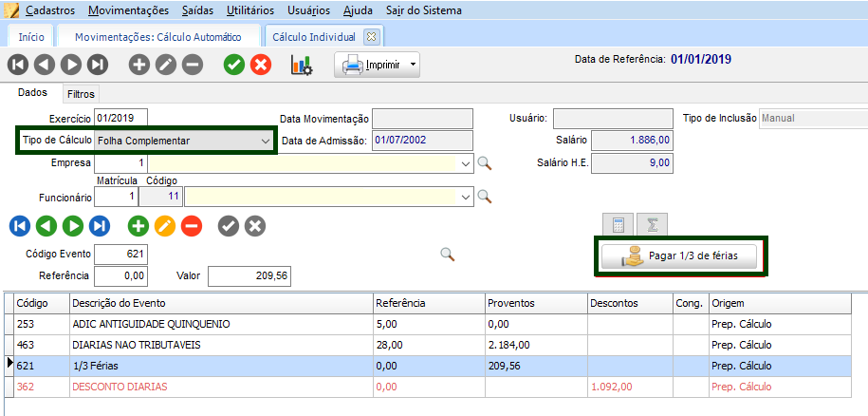Open the Utilitários menu
The image size is (868, 416).
250,9
